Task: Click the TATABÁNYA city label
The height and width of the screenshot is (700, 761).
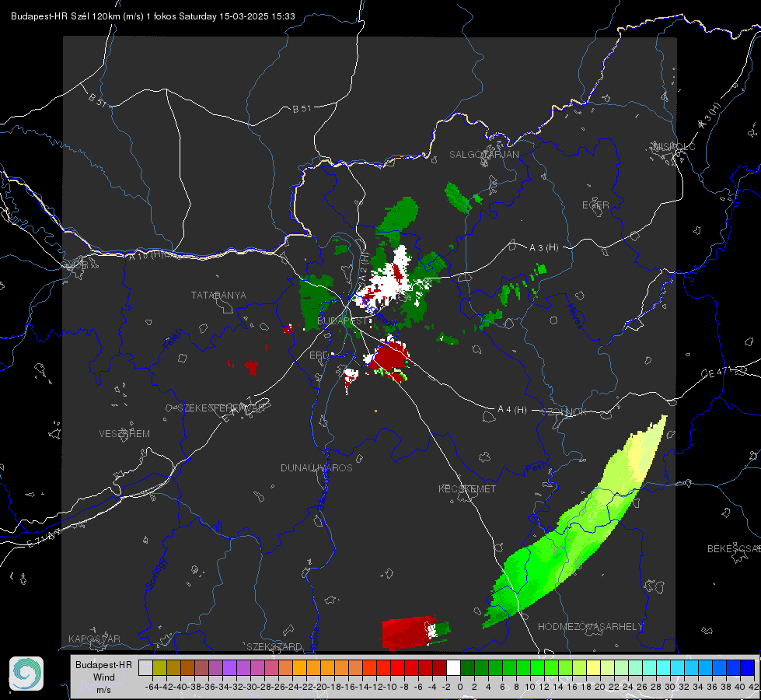Action: [x=218, y=295]
